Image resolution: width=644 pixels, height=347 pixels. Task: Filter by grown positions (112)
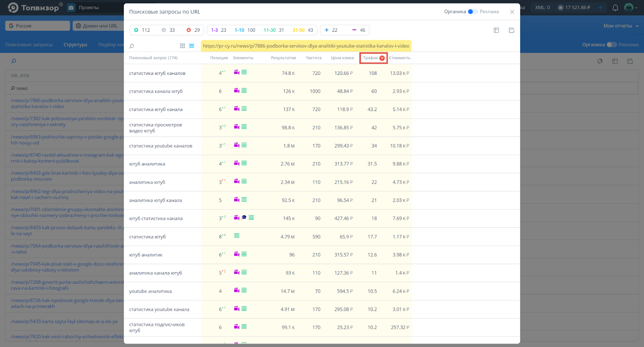pyautogui.click(x=142, y=30)
